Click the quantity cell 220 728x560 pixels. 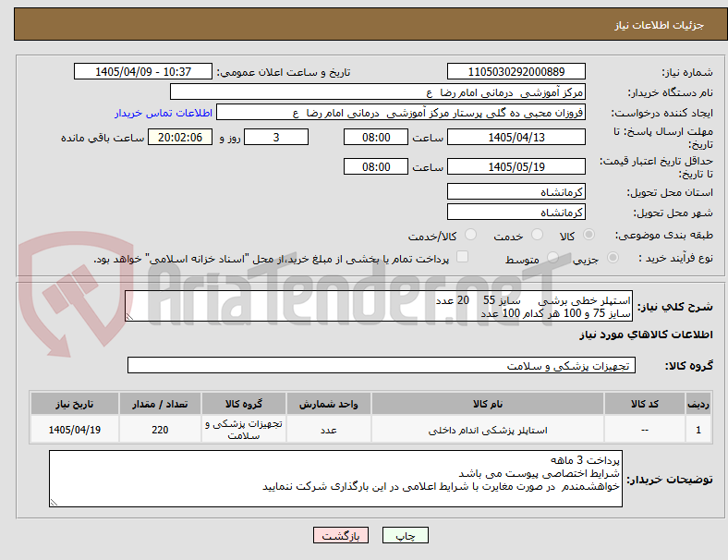click(160, 430)
